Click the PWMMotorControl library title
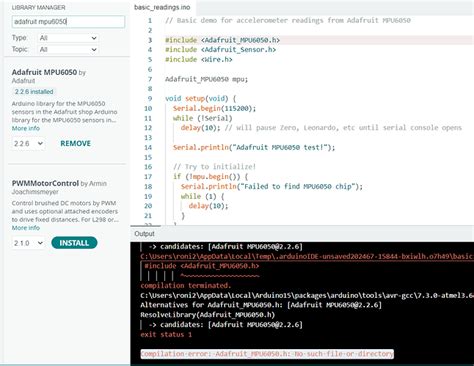474x366 pixels. click(45, 183)
